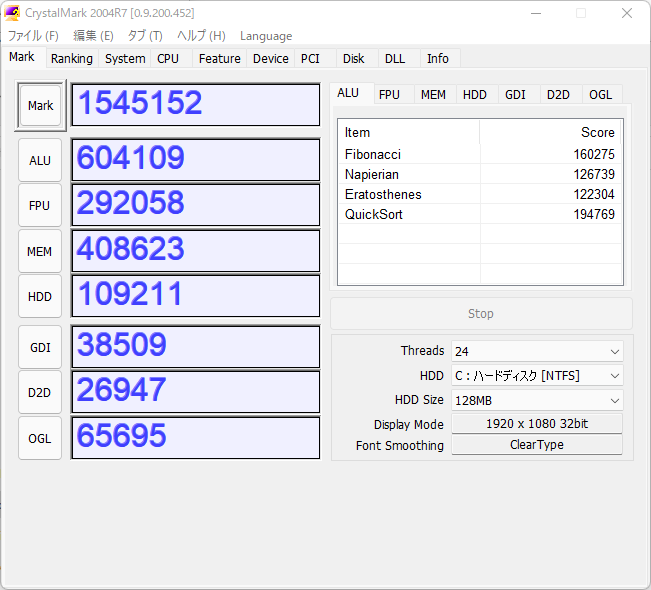This screenshot has height=590, width=651.
Task: Minimize the CrystalMark window
Action: [x=536, y=13]
